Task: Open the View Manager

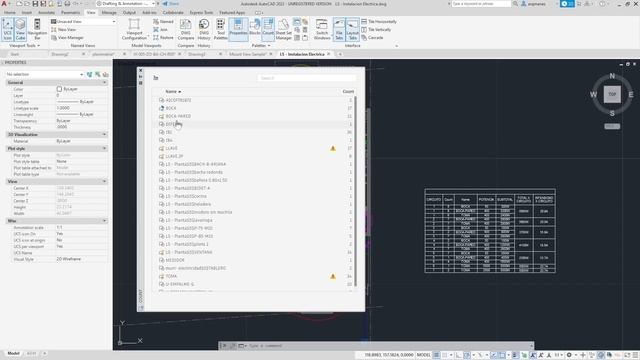Action: [x=67, y=38]
